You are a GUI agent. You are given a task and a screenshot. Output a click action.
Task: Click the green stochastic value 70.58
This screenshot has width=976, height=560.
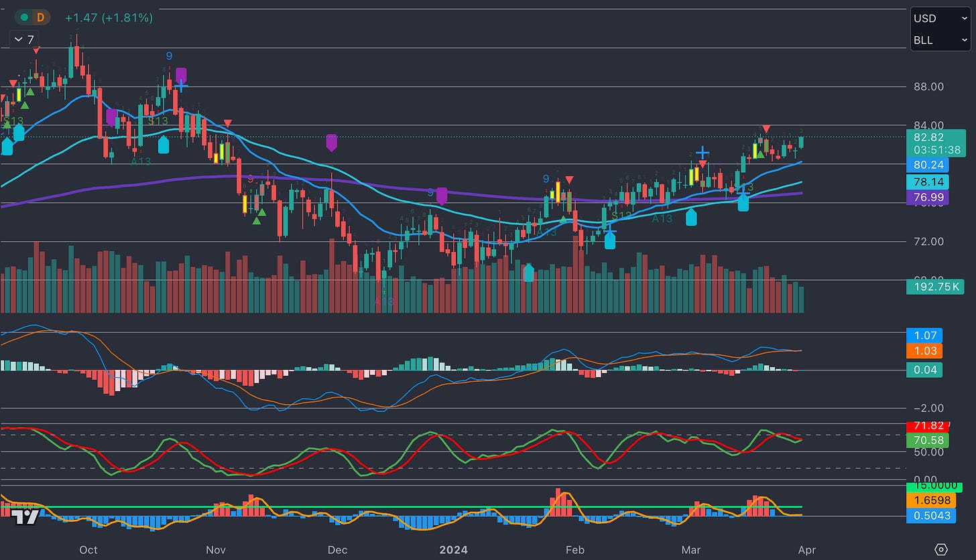tap(928, 440)
